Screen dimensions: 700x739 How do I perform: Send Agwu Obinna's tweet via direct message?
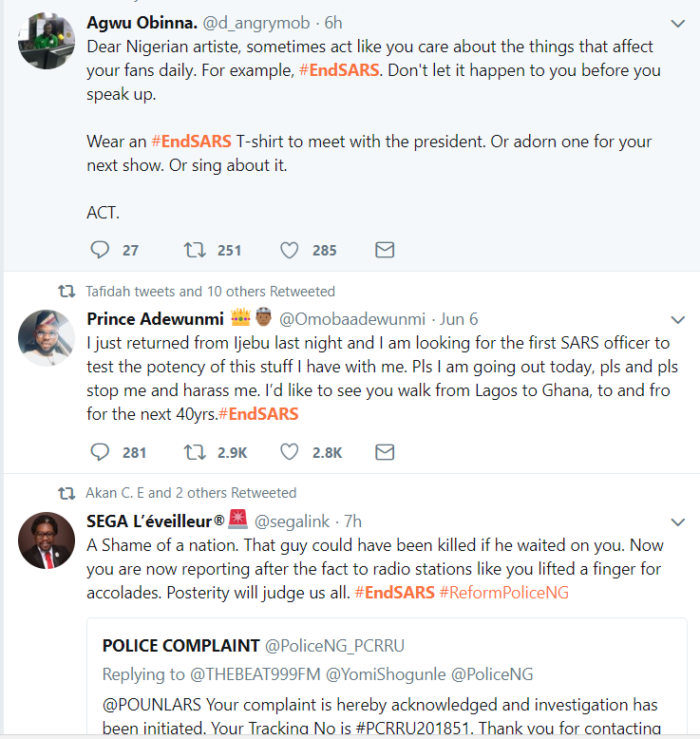(385, 250)
